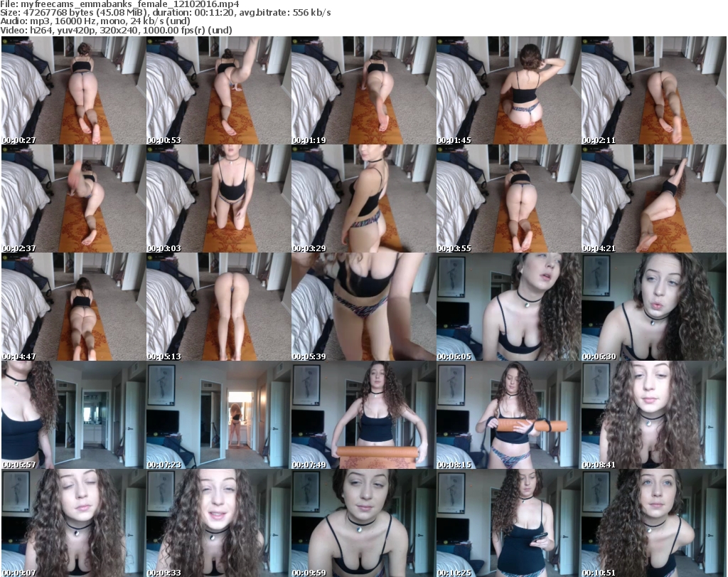Screen dimensions: 728x577
Task: Pick the frame stamped 00:03:55
Action: pos(508,198)
